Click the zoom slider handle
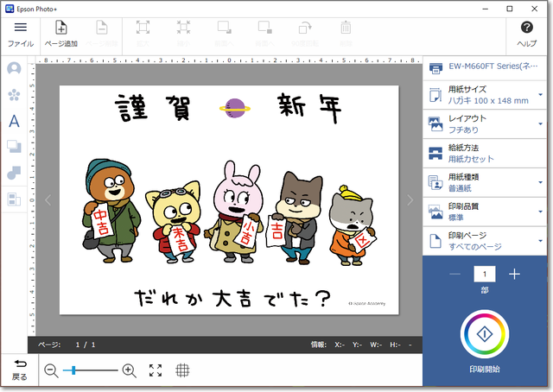553x392 pixels. 73,370
